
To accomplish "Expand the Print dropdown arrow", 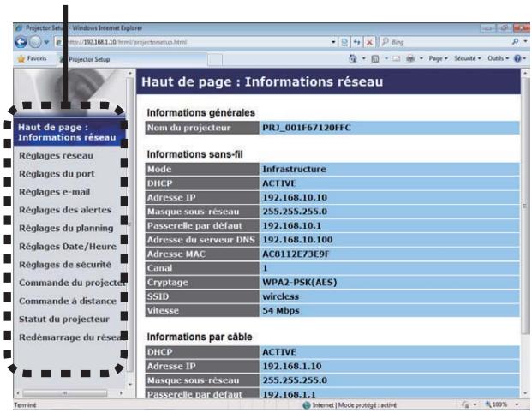I will 421,59.
